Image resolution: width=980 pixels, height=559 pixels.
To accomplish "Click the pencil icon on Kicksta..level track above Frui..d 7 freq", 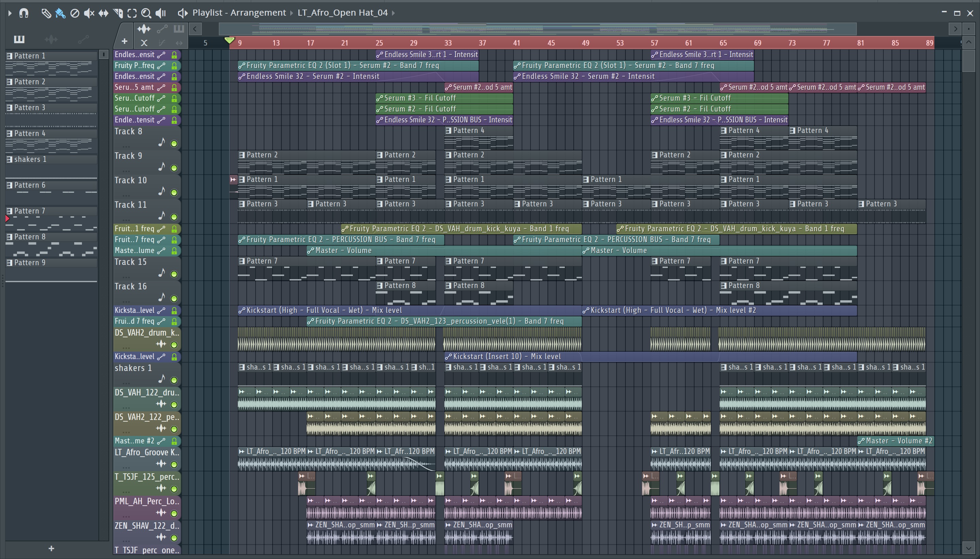I will pos(161,310).
